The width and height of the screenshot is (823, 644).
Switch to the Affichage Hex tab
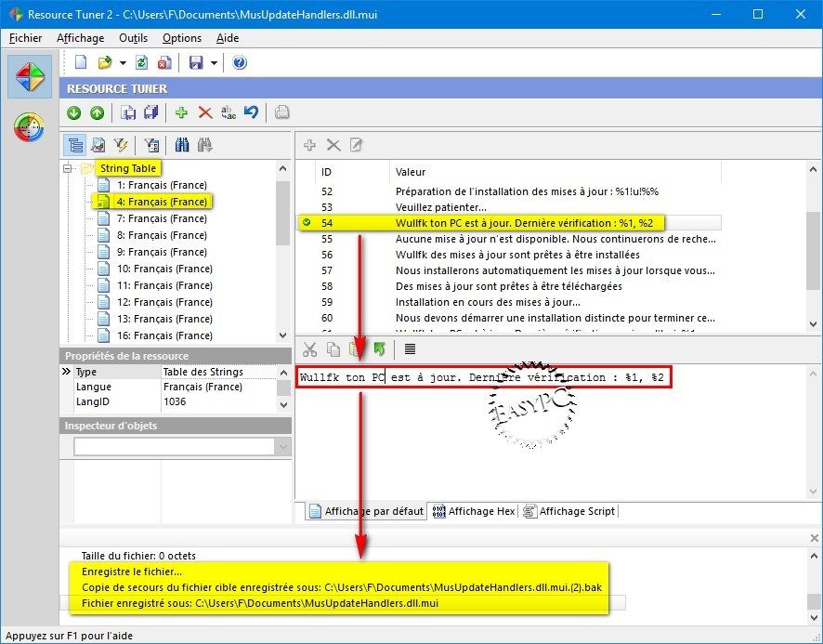click(x=474, y=511)
